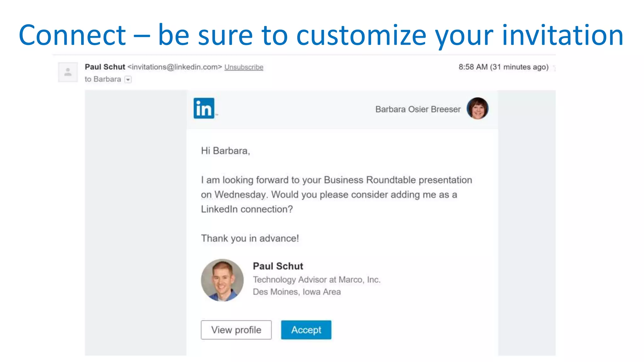Click the 'Barbara Osier Breeser' name in header
The image size is (644, 362).
[x=418, y=109]
